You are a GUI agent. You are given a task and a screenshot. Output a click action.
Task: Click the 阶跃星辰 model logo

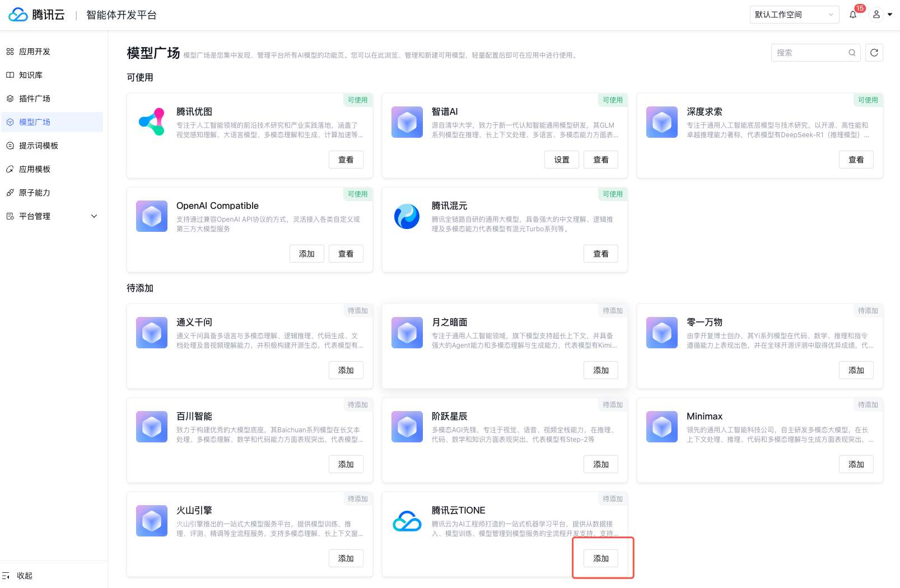(407, 427)
